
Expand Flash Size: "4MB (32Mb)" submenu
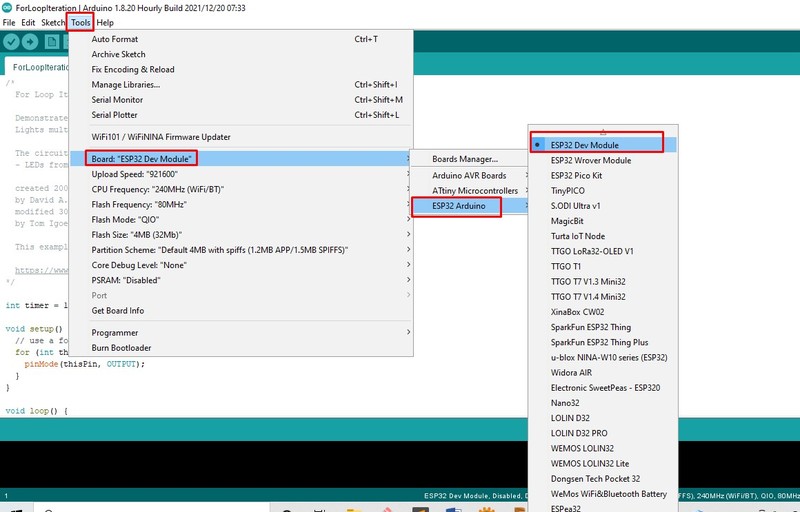click(240, 235)
